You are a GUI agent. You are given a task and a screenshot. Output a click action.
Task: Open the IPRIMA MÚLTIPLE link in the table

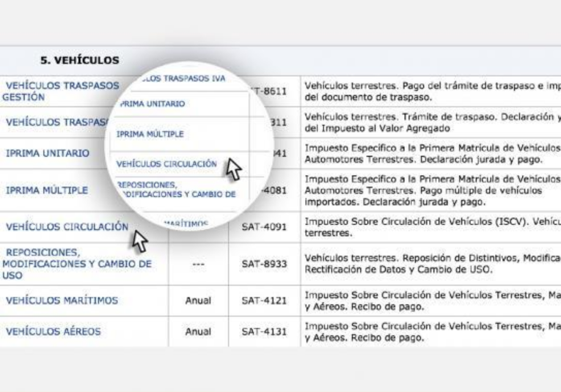47,190
